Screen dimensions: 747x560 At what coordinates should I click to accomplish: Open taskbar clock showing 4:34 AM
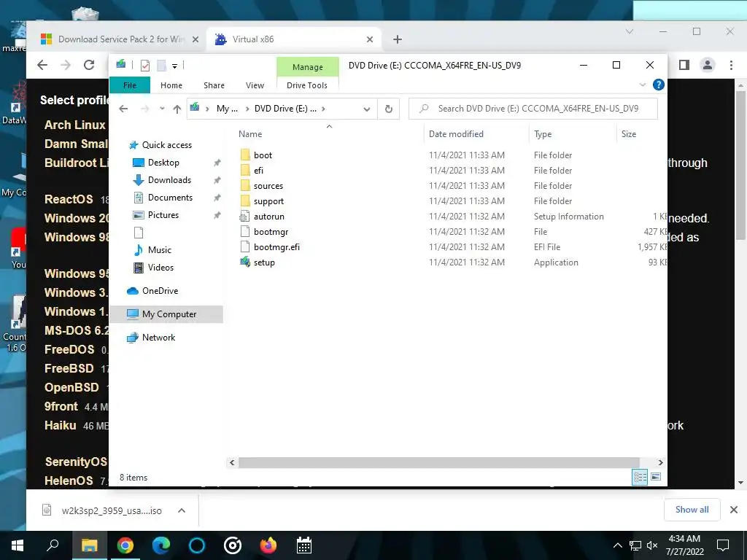tap(684, 545)
